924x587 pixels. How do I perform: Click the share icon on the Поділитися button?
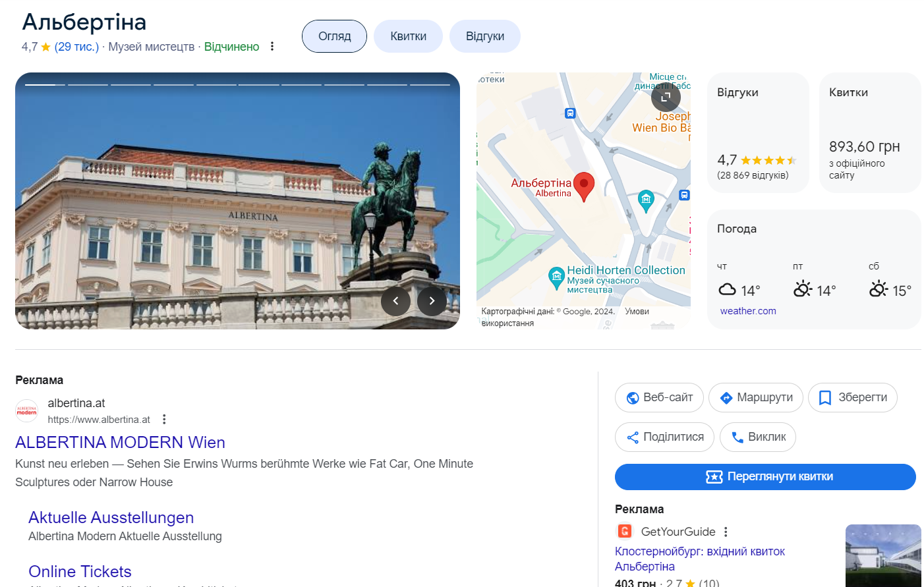click(x=633, y=437)
